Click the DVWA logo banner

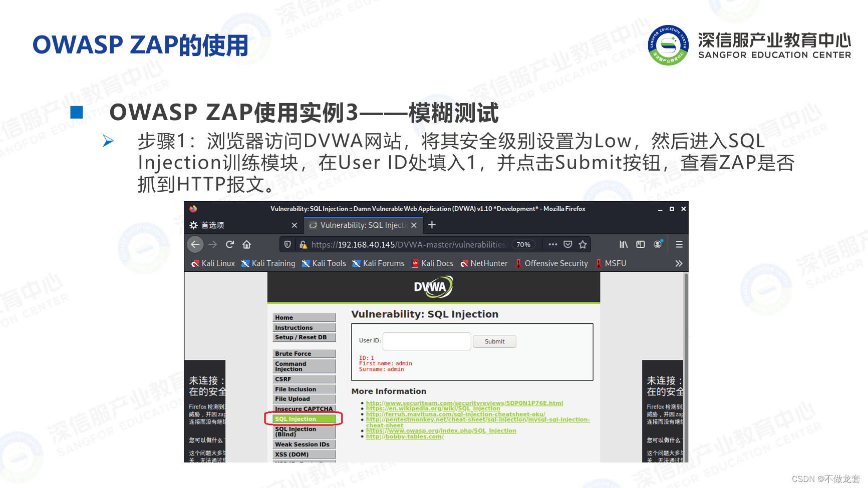point(433,287)
